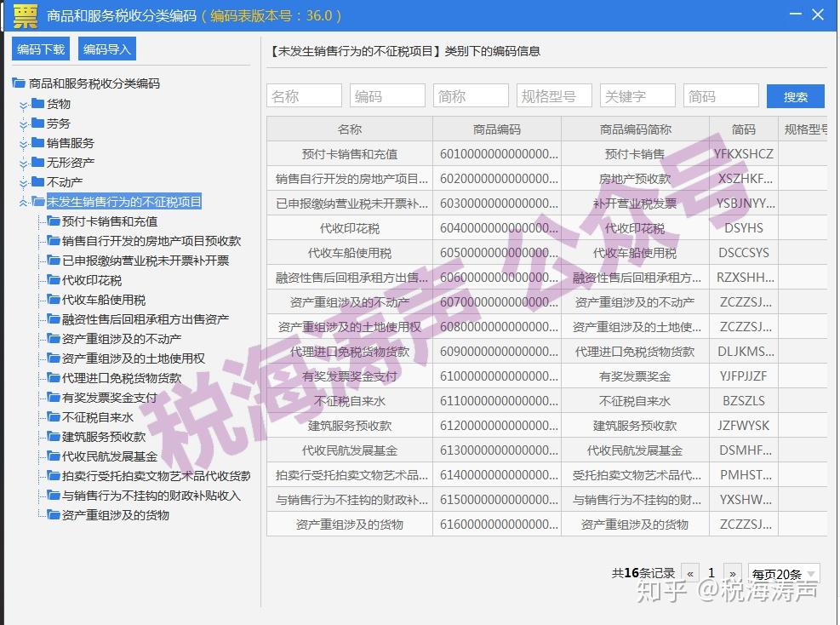Click the 票 app logo icon
Image resolution: width=840 pixels, height=625 pixels.
click(26, 15)
